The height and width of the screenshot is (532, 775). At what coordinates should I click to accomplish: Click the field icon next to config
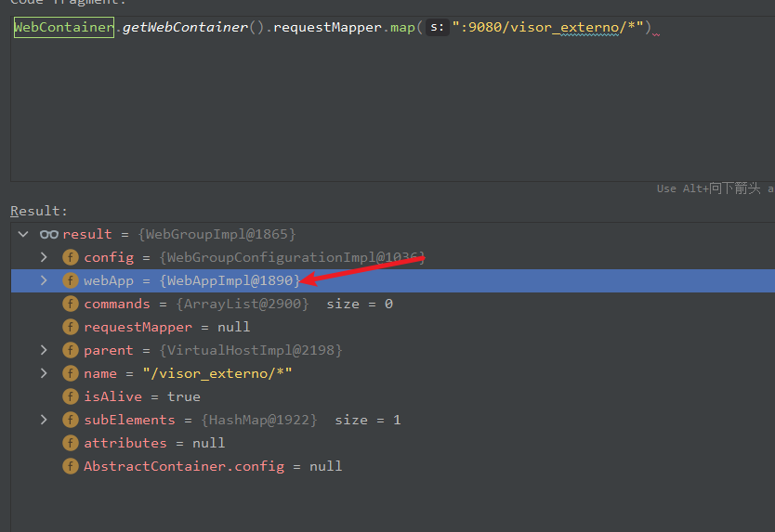pyautogui.click(x=71, y=257)
